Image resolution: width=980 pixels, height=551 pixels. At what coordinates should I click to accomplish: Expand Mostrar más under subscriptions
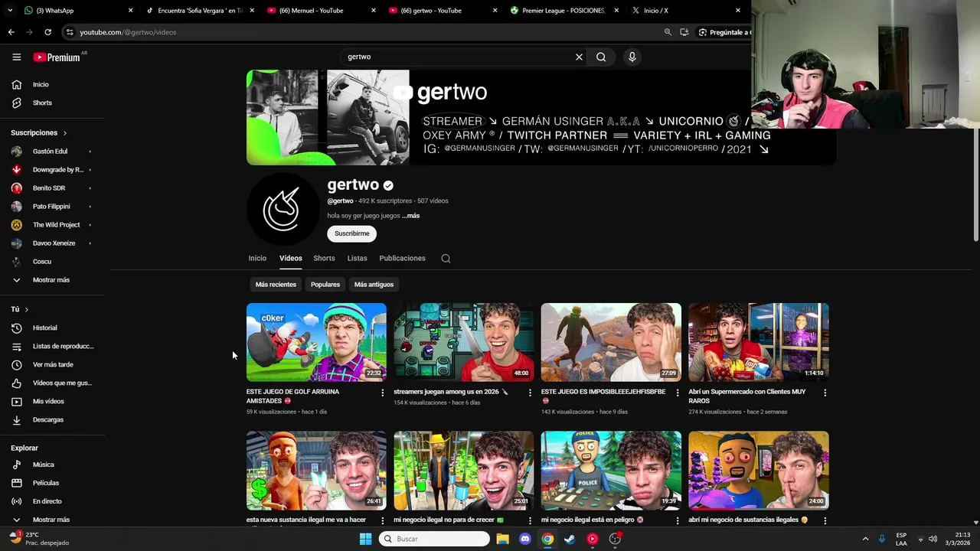53,280
